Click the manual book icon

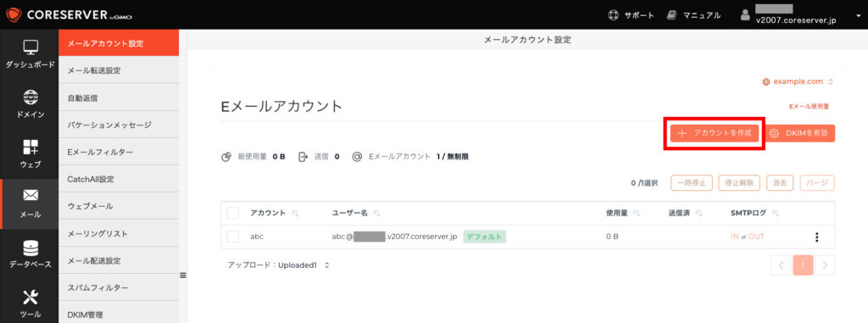pyautogui.click(x=672, y=15)
